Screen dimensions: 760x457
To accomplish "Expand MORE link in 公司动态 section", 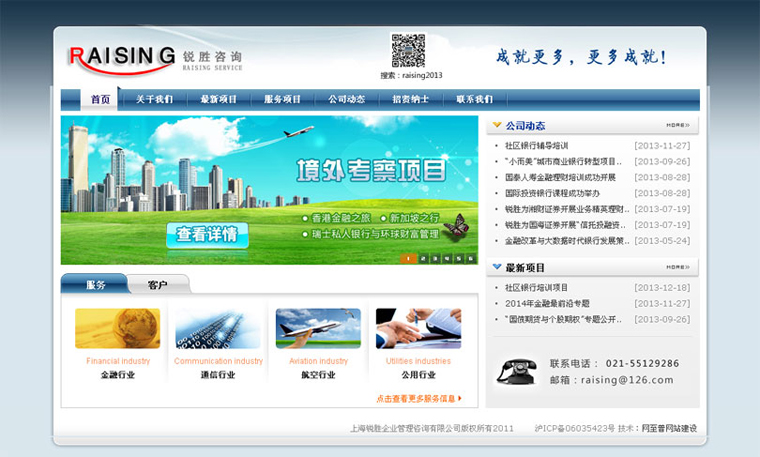I will (x=678, y=126).
